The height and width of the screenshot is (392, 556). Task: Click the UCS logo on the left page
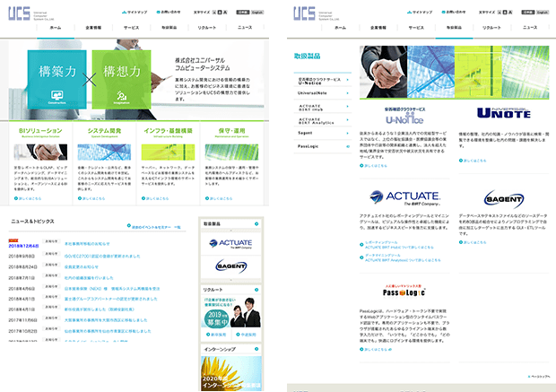tap(20, 13)
